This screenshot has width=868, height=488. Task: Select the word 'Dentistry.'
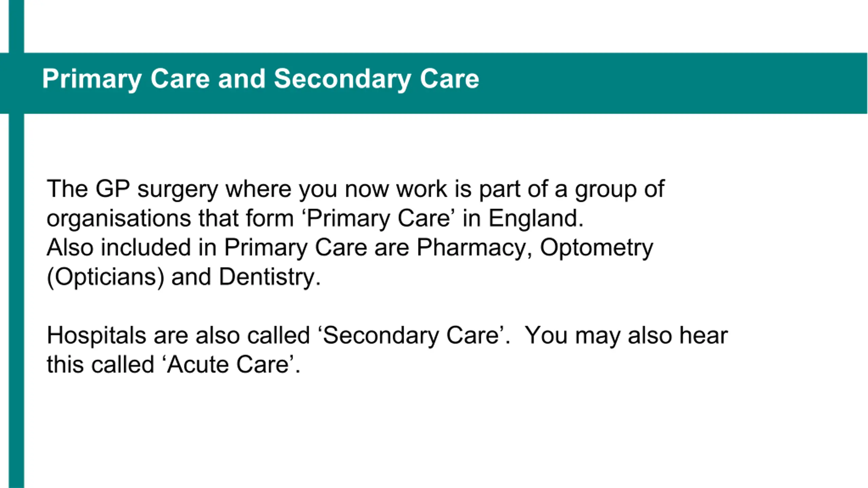[270, 277]
